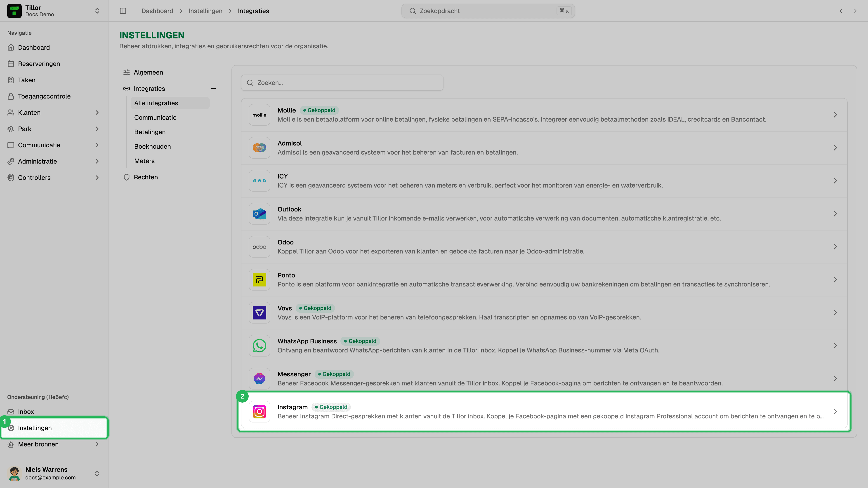Click the Ondersteuning (11e6efc) label
Screen dimensions: 868x488
(x=38, y=397)
